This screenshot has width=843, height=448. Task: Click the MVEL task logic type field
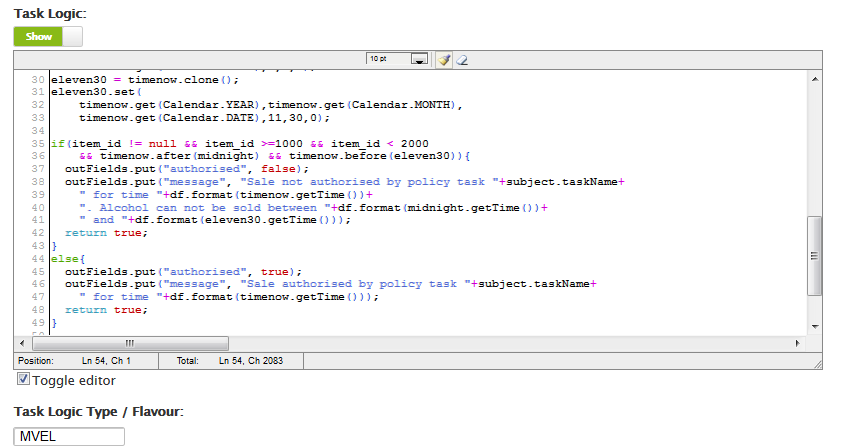pos(69,436)
